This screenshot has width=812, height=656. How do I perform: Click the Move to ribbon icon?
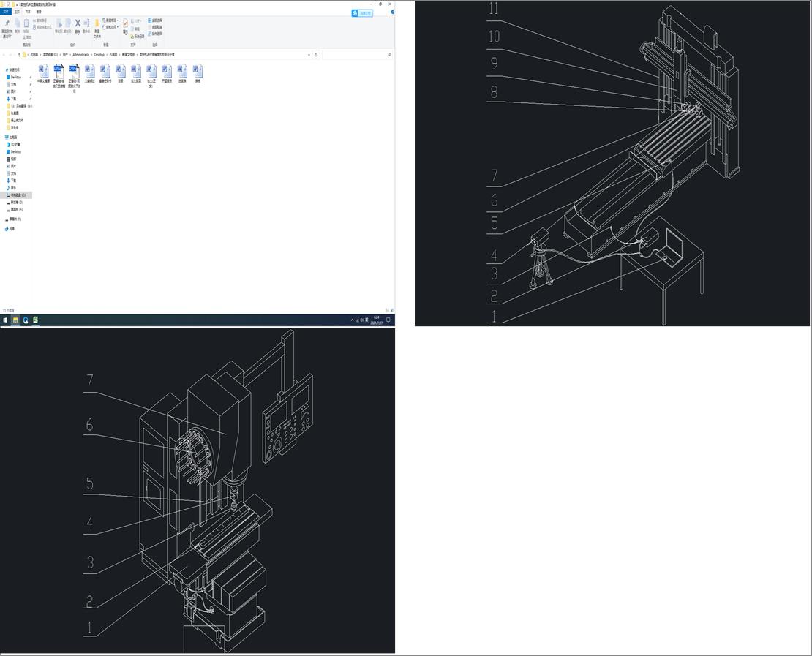pos(59,26)
